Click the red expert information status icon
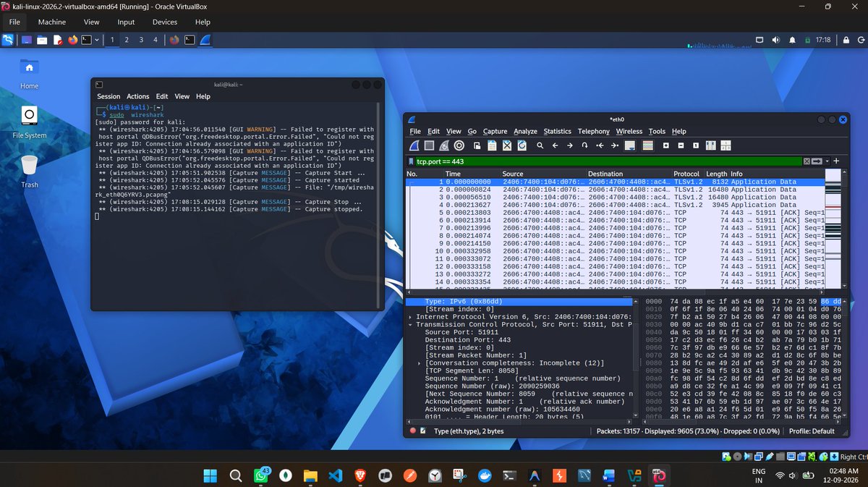This screenshot has height=487, width=868. [413, 431]
